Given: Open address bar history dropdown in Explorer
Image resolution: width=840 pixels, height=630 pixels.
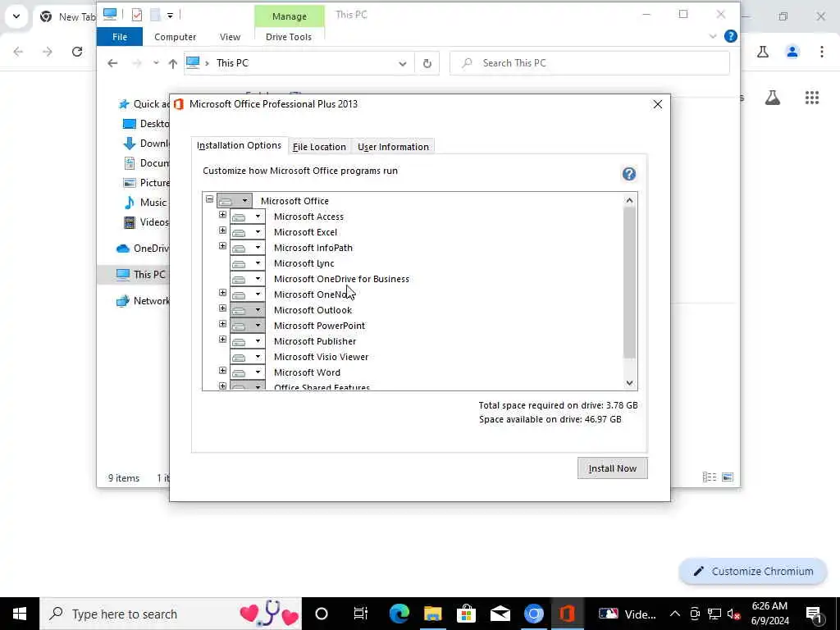Looking at the screenshot, I should [402, 63].
